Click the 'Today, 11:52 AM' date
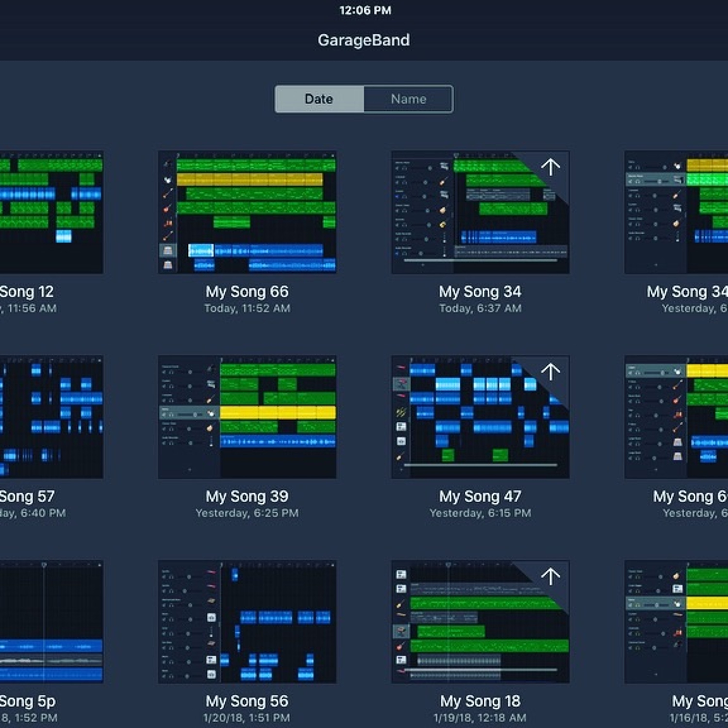The width and height of the screenshot is (728, 728). coord(247,309)
